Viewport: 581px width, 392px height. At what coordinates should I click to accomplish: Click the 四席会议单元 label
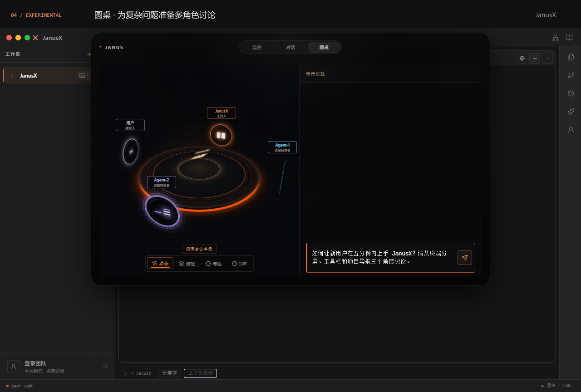[x=199, y=249]
